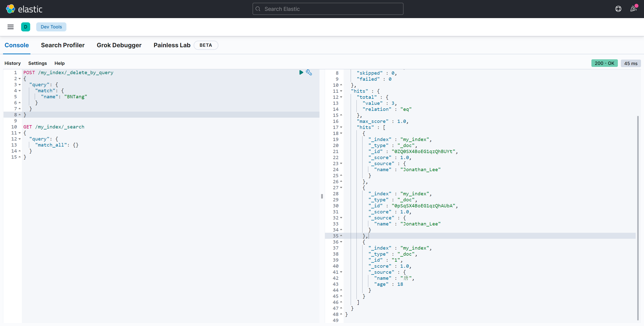Collapse the "query" block on editor line 3

coord(20,85)
